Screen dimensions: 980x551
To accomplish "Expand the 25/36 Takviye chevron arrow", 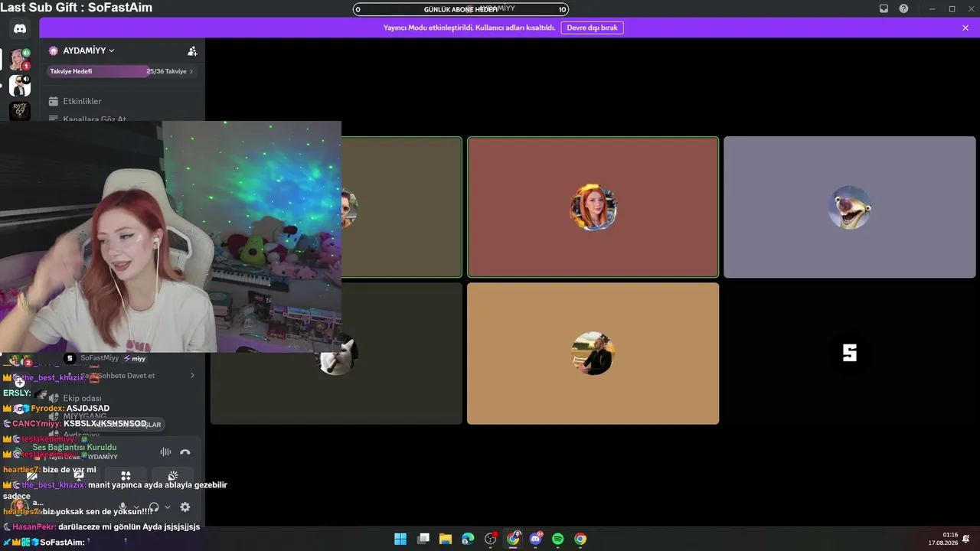I will click(191, 71).
